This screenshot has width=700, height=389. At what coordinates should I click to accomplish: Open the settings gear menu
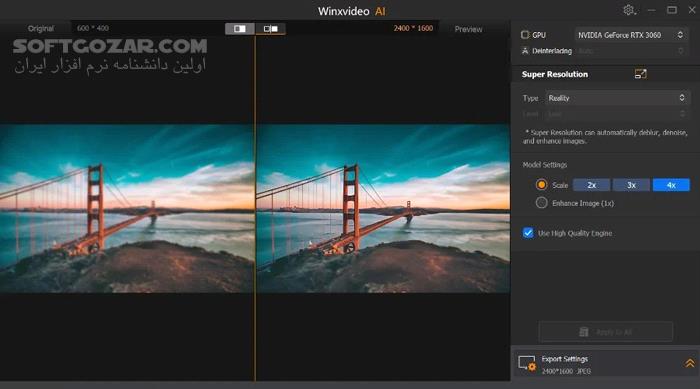point(629,10)
